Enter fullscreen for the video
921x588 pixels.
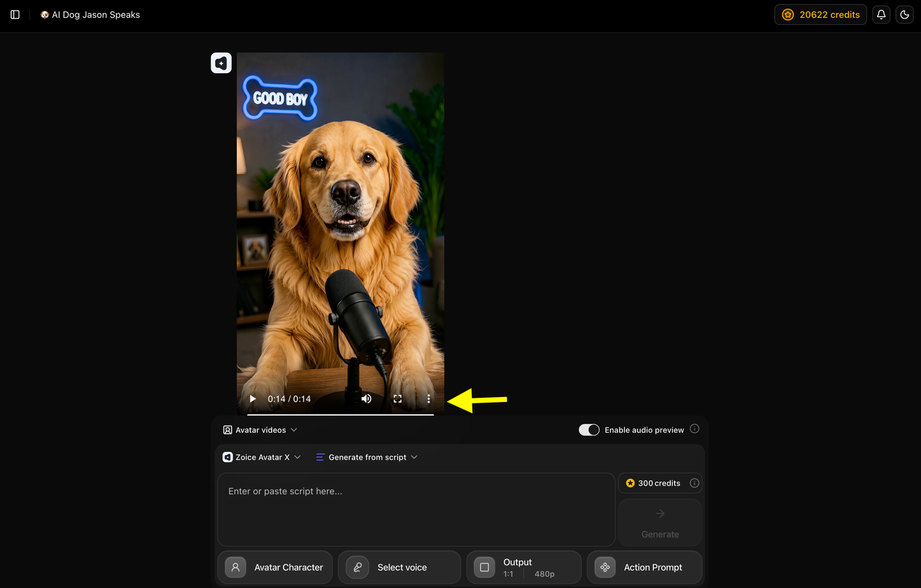397,399
